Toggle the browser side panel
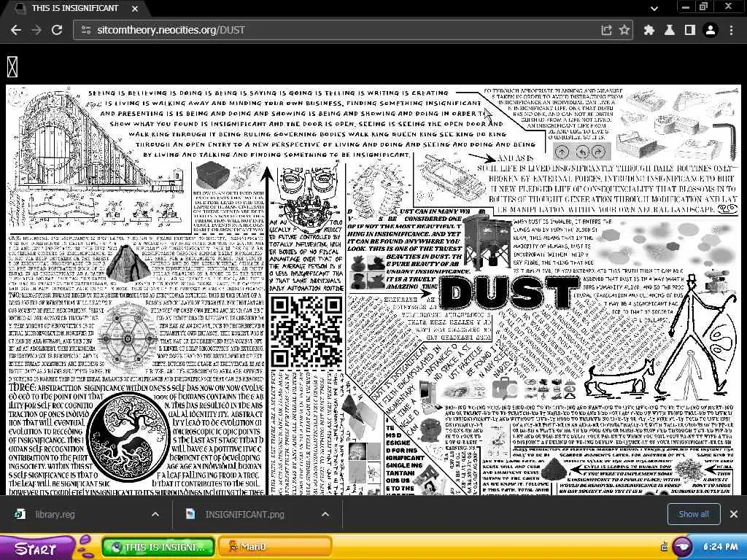 [x=690, y=30]
